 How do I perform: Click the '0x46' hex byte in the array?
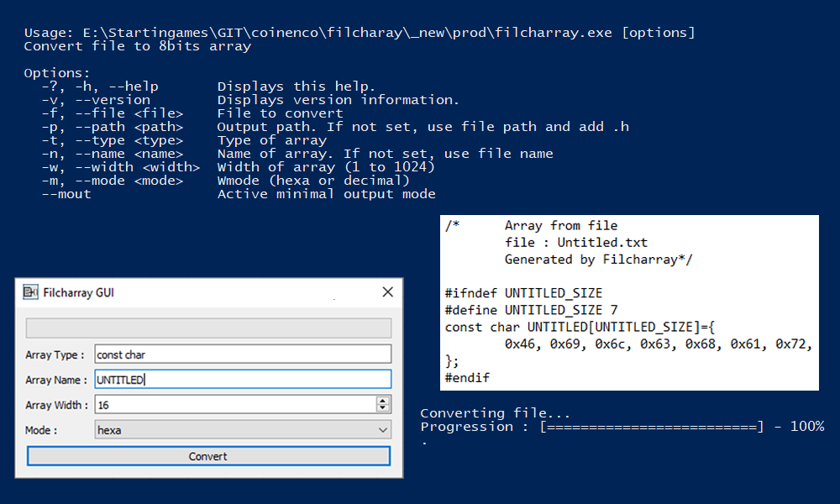(x=520, y=344)
